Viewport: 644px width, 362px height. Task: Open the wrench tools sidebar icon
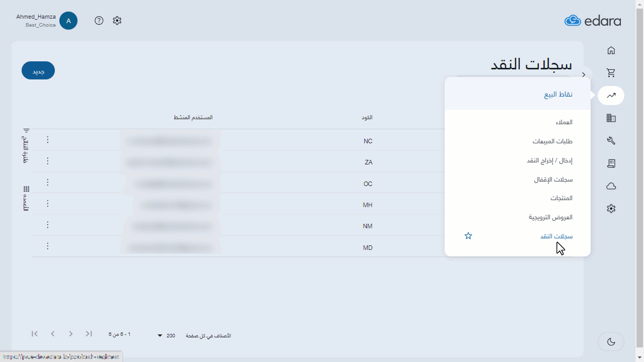coord(611,141)
